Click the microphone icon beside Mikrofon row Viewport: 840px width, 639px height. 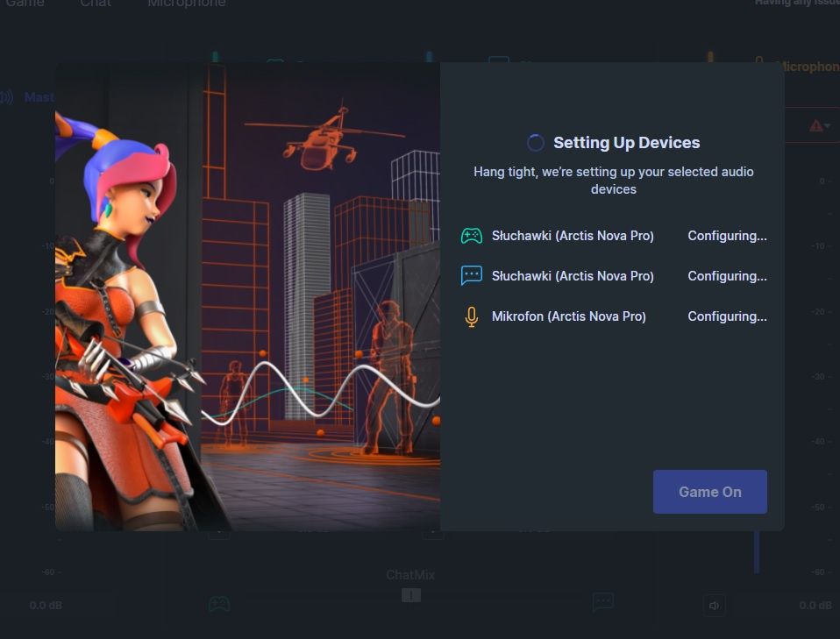[x=472, y=316]
